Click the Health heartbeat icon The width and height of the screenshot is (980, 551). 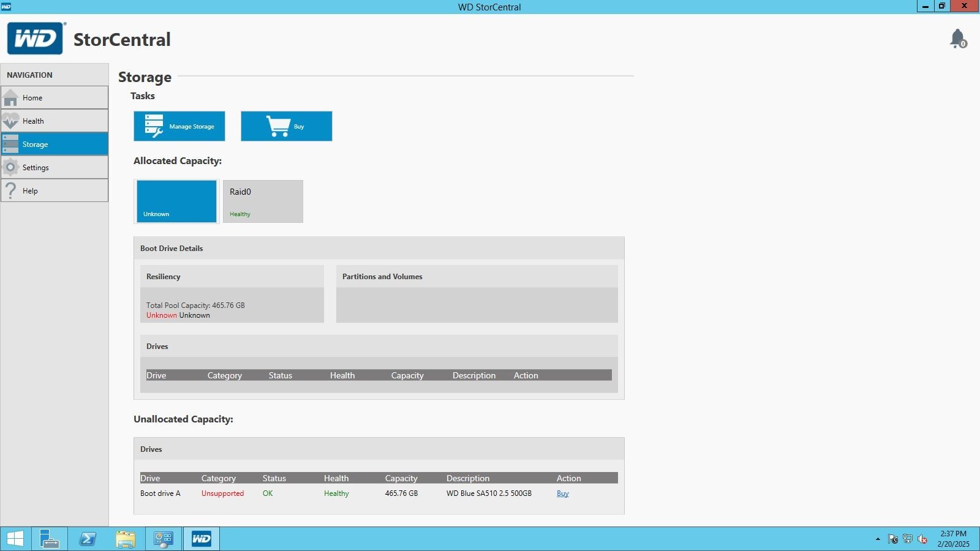pyautogui.click(x=11, y=121)
